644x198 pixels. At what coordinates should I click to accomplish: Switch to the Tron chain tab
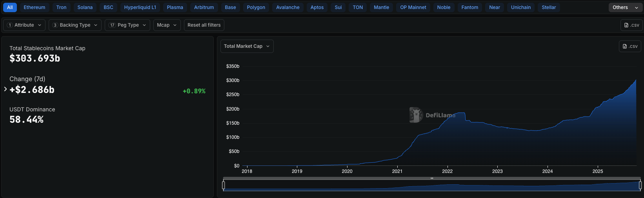click(61, 7)
